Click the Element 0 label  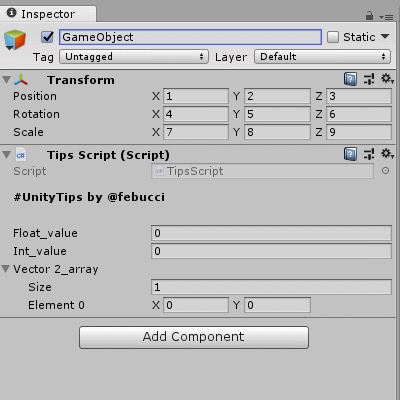coord(56,305)
